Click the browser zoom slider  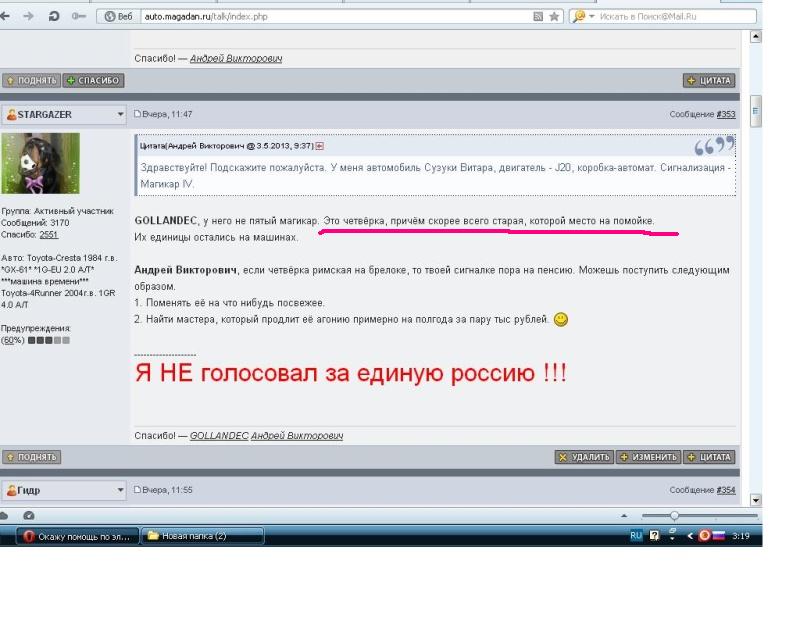click(x=674, y=516)
